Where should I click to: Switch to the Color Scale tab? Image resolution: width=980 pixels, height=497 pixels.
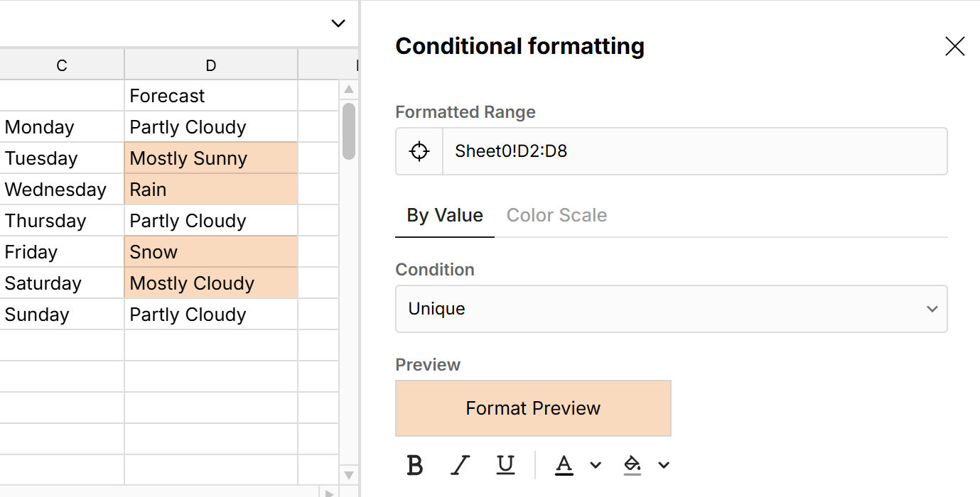pos(556,215)
